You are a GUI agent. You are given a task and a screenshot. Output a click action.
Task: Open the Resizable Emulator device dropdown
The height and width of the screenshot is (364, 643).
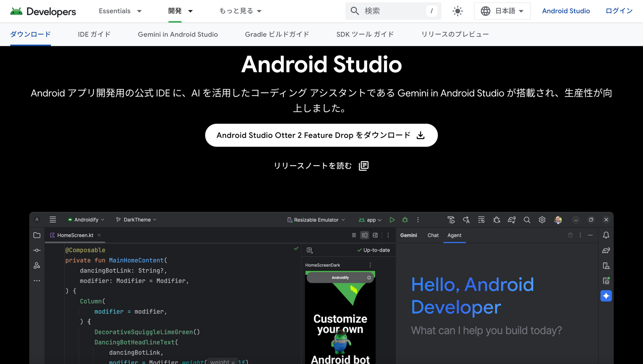point(316,220)
